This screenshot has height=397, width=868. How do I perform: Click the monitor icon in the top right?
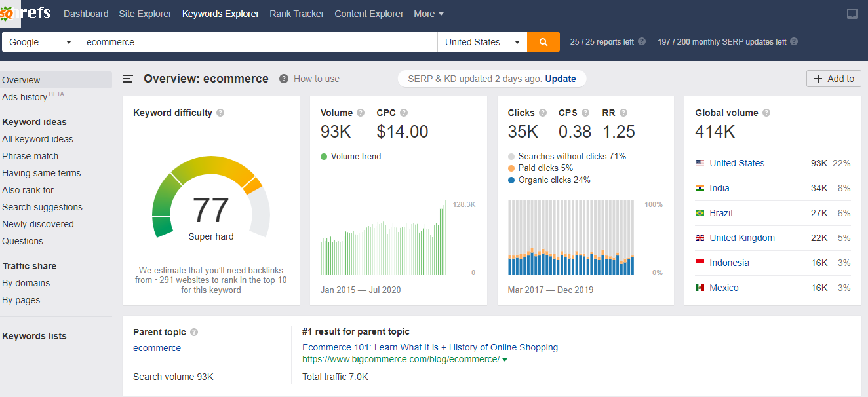(852, 13)
